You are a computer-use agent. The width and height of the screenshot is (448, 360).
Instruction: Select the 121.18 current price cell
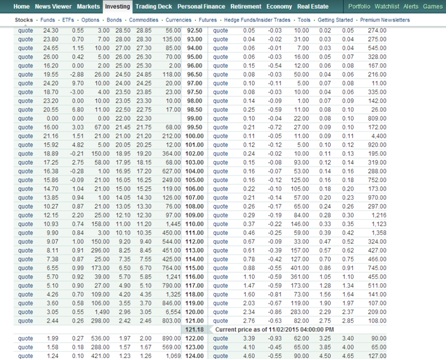click(x=195, y=330)
